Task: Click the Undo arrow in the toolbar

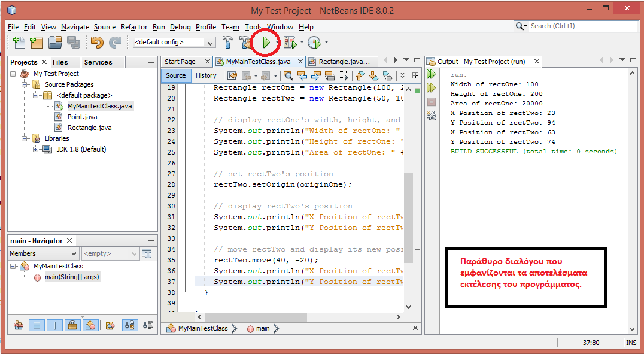Action: click(x=96, y=43)
